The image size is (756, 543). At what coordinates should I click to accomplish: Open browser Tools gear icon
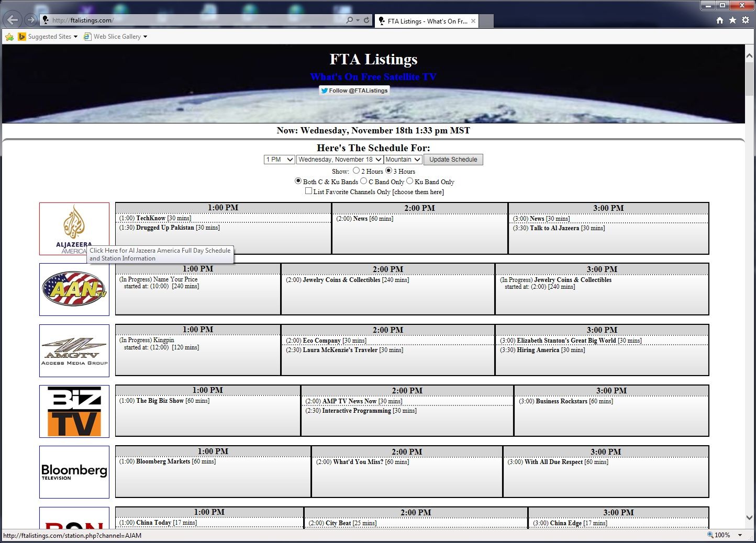tap(746, 20)
